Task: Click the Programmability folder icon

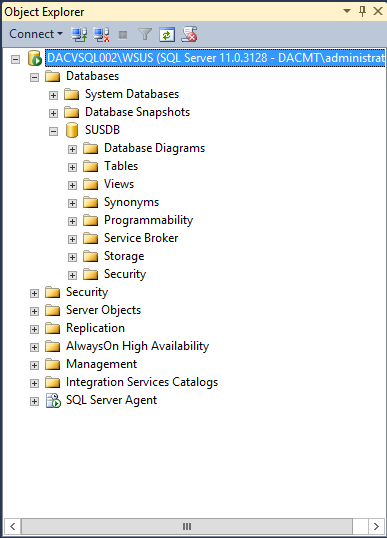Action: coord(91,220)
